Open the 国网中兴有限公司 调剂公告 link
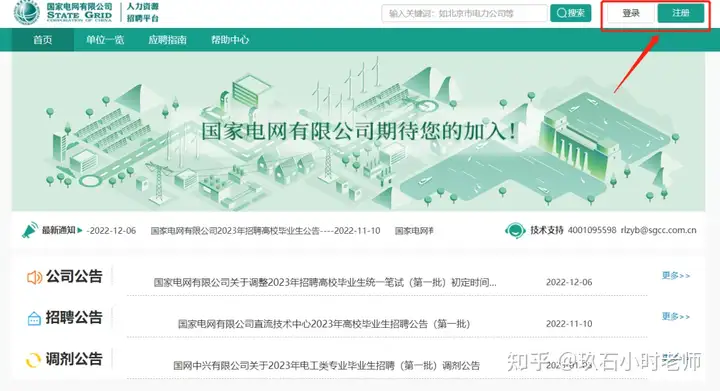This screenshot has width=720, height=391. pos(326,365)
